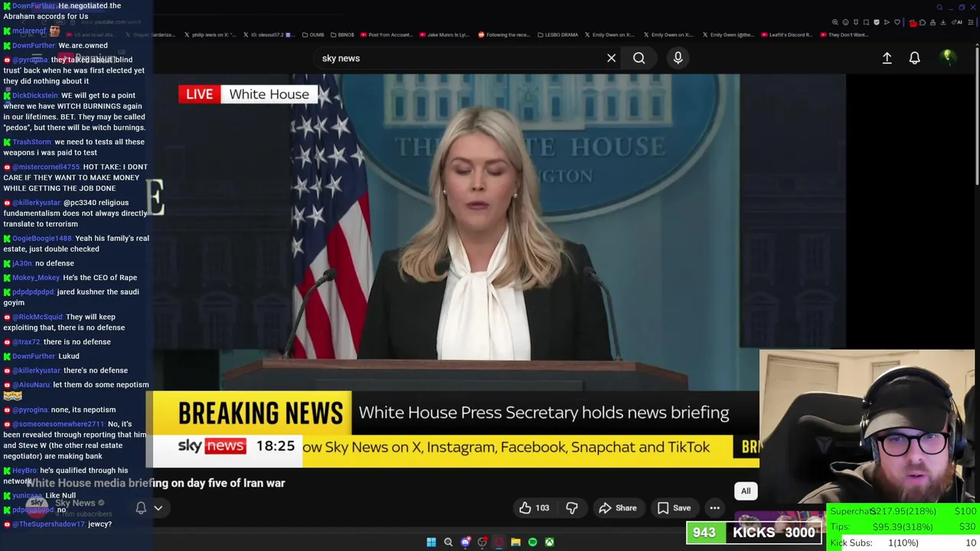The height and width of the screenshot is (551, 980).
Task: Expand the BBNOS bookmarks folder
Action: (343, 34)
